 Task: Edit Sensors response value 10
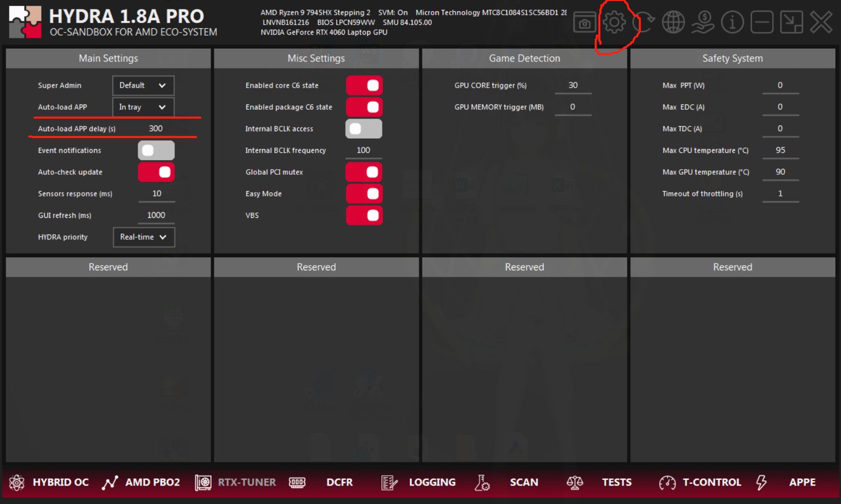click(157, 194)
